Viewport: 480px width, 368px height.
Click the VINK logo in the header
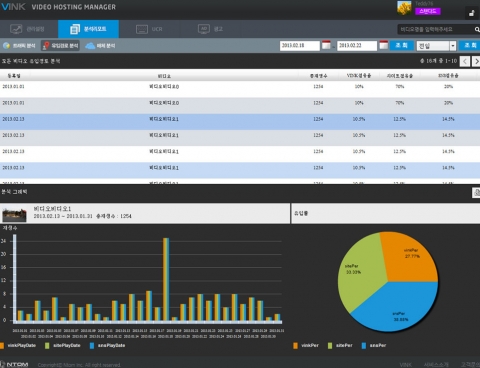pyautogui.click(x=14, y=7)
